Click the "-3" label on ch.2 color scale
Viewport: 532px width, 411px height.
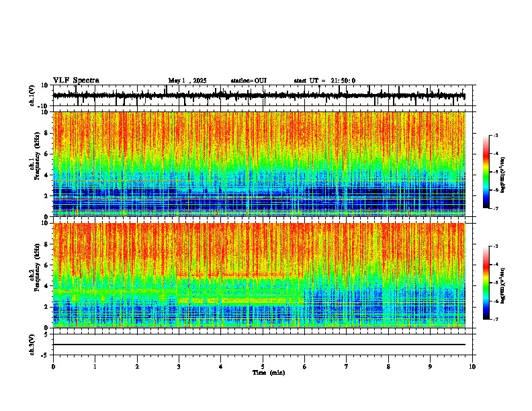495,246
